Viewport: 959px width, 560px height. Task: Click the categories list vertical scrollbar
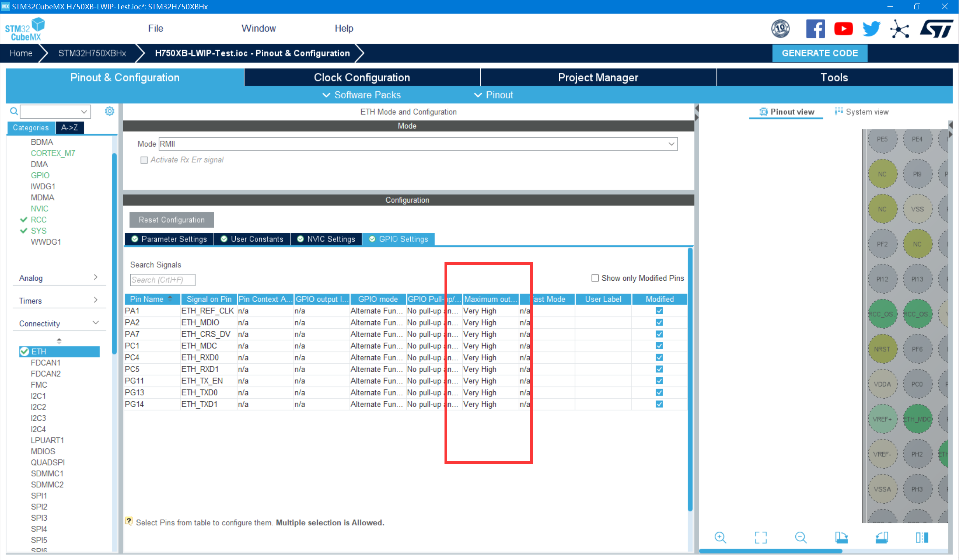tap(114, 253)
